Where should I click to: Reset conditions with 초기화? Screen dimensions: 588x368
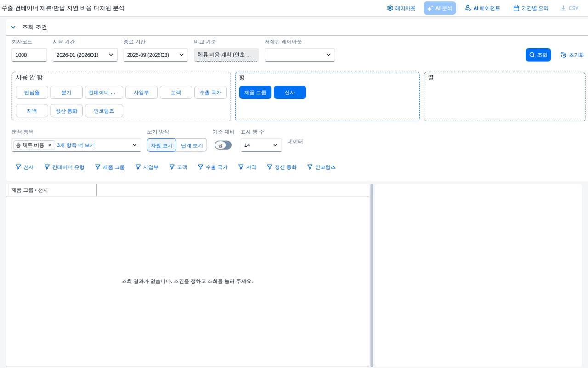point(572,55)
